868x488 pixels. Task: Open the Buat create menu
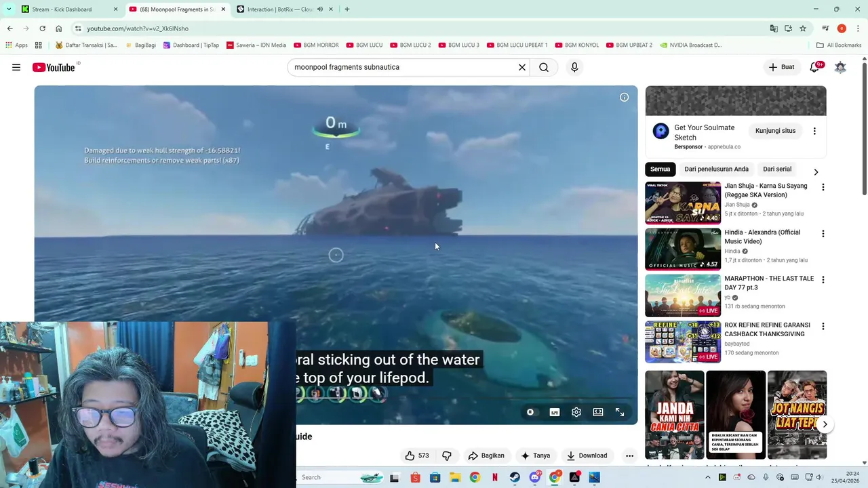coord(781,67)
